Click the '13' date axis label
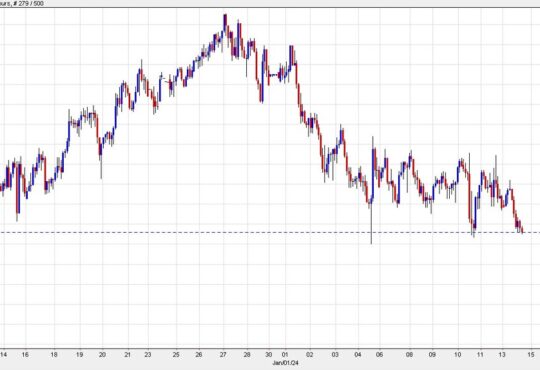Viewport: 540px width, 370px height. pyautogui.click(x=502, y=354)
